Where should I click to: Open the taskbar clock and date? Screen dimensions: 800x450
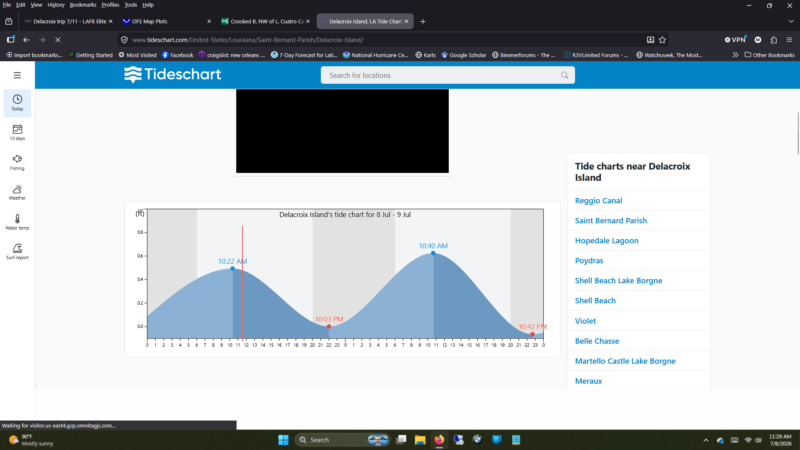click(780, 440)
